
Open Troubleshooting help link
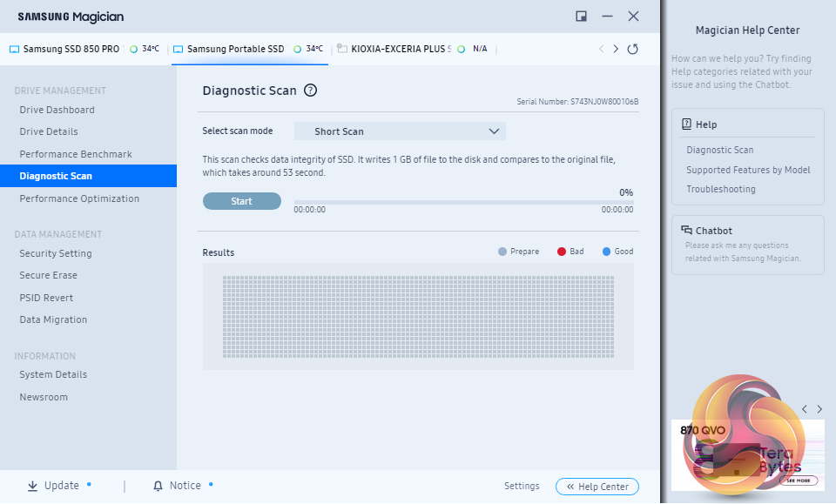coord(721,189)
